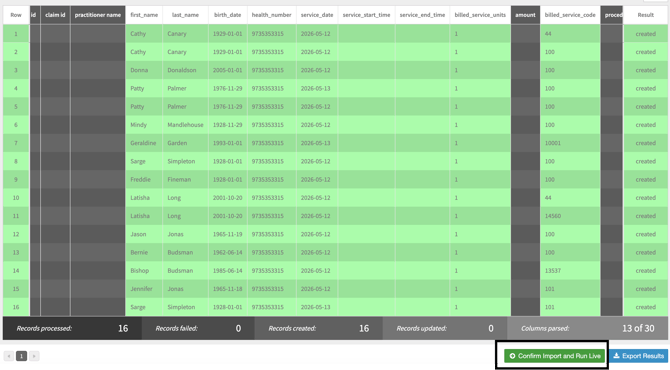Select last name Donaldson in row 3
Screen dimensions: 670x370
click(x=182, y=70)
